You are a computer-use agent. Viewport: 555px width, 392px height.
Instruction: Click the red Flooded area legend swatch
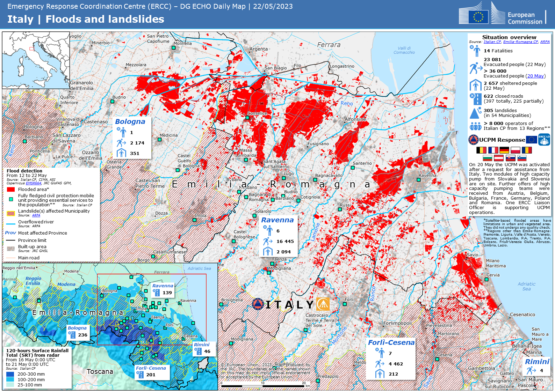[x=11, y=189]
